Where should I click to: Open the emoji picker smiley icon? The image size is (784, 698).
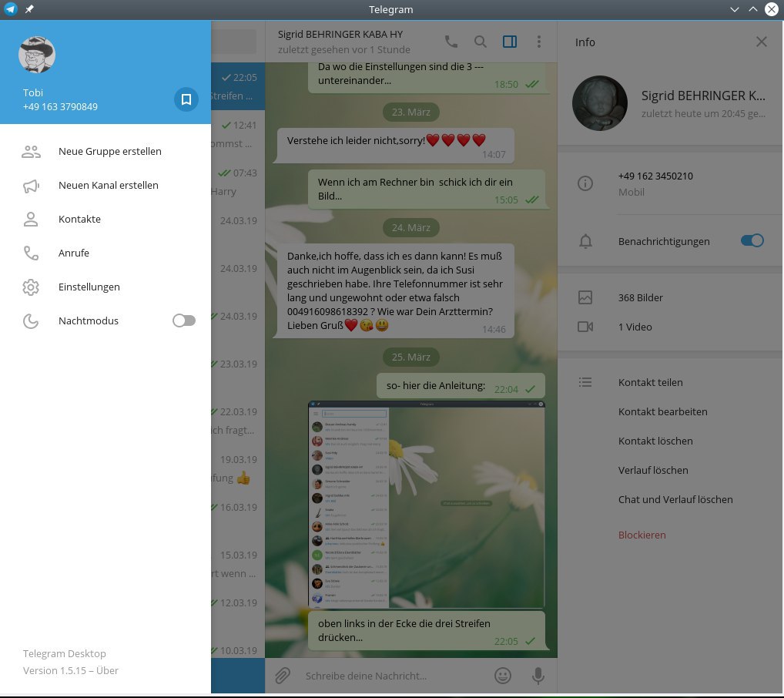(x=503, y=676)
